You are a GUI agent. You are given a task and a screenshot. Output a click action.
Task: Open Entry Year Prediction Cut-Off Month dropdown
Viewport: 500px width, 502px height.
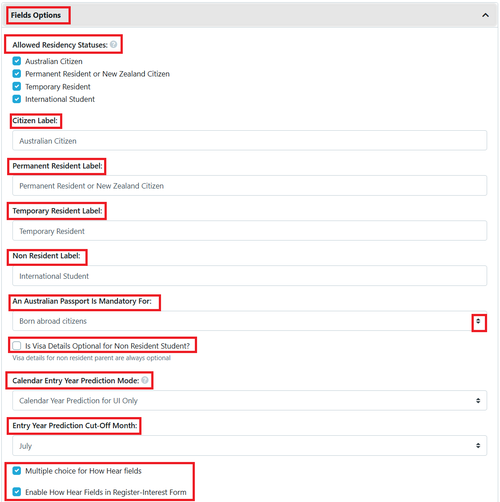249,446
